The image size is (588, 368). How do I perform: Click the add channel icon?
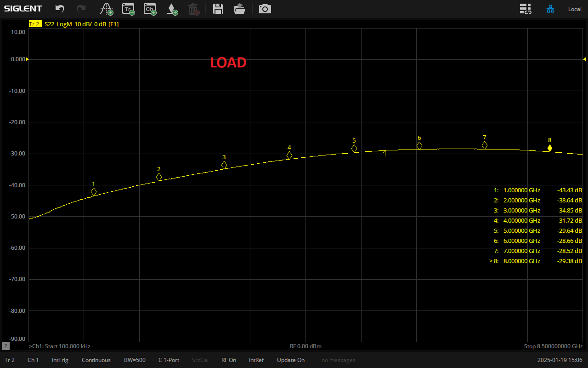point(150,9)
